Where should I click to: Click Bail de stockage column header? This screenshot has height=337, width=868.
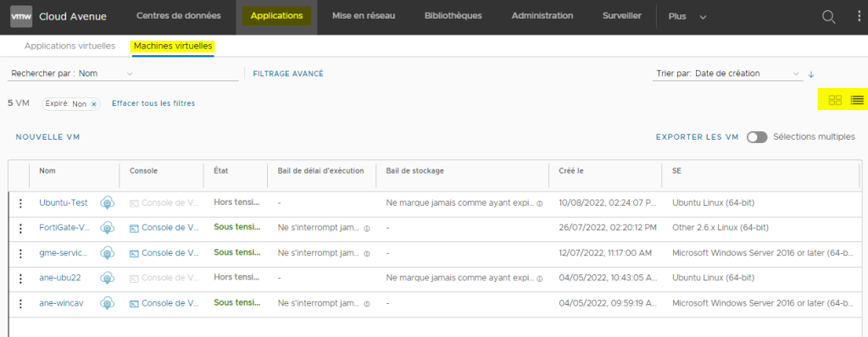(x=415, y=170)
